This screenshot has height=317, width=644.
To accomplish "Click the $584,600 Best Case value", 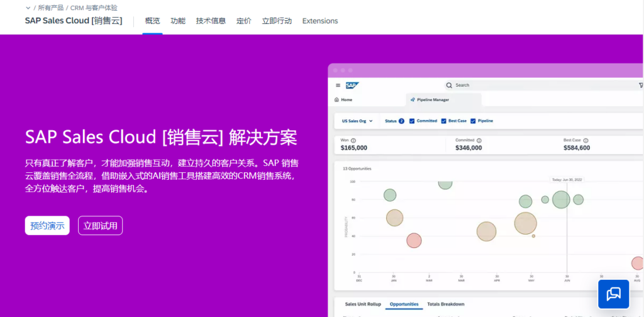I will (577, 148).
